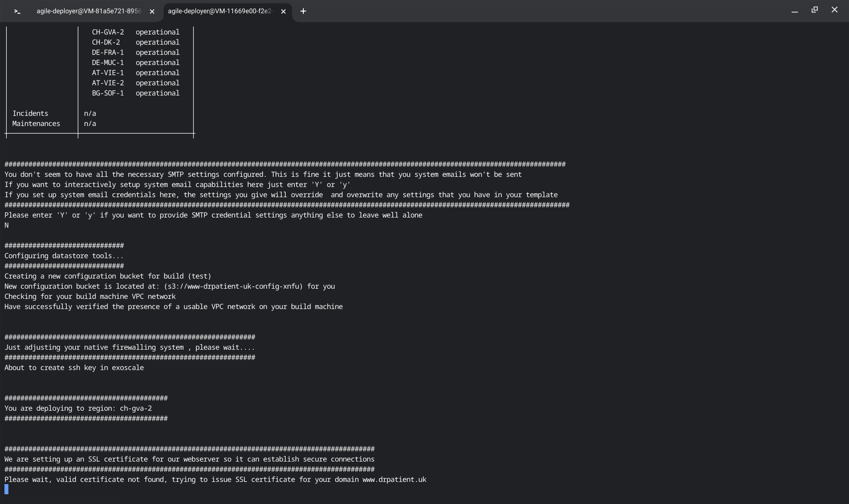Close the agile-deployer@VM-11669e00 tab
The image size is (849, 504).
[283, 11]
